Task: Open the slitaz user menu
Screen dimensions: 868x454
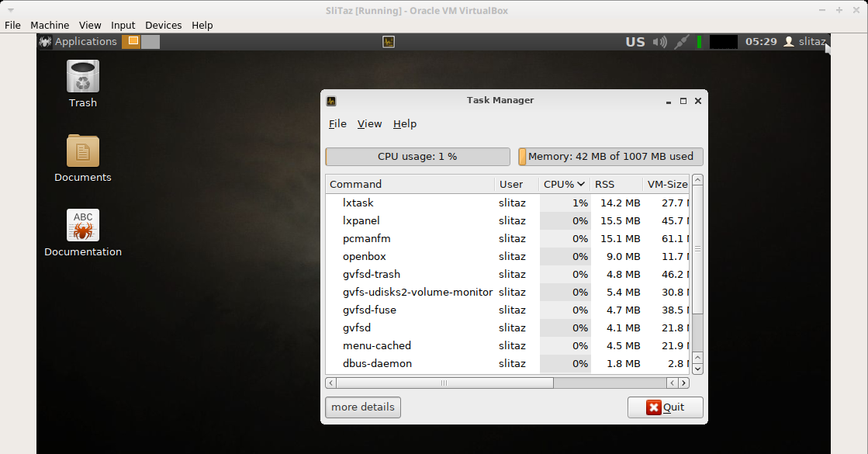Action: [805, 42]
